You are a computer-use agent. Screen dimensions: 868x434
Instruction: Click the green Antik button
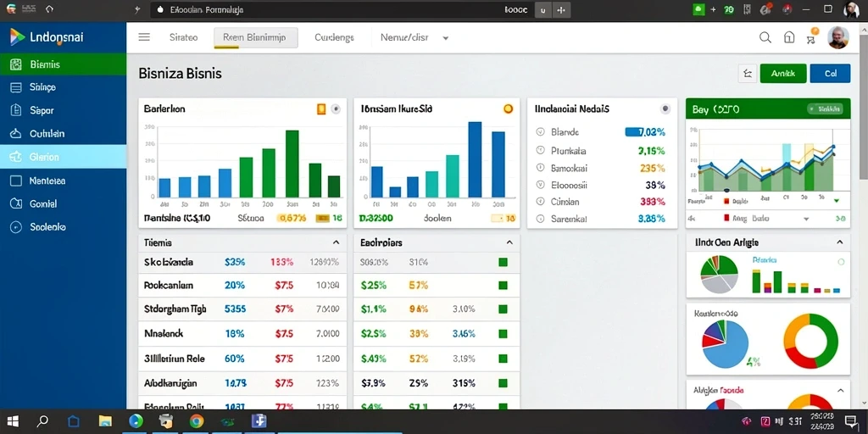pyautogui.click(x=782, y=73)
